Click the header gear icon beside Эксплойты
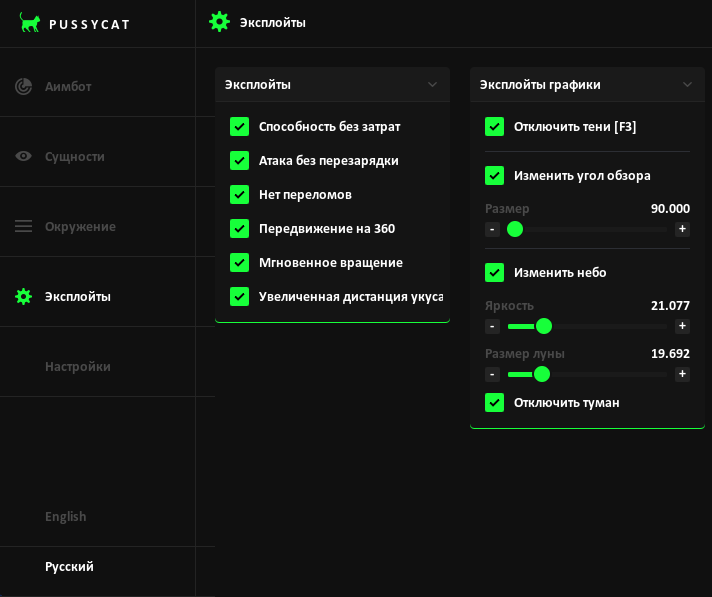 tap(219, 22)
